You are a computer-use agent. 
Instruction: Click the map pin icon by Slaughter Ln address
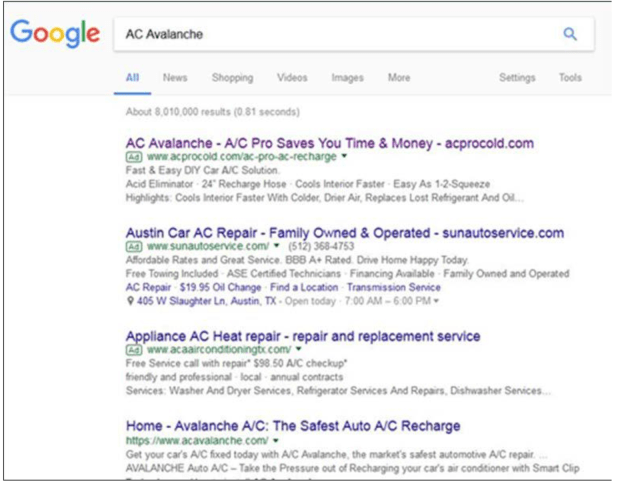[x=131, y=301]
